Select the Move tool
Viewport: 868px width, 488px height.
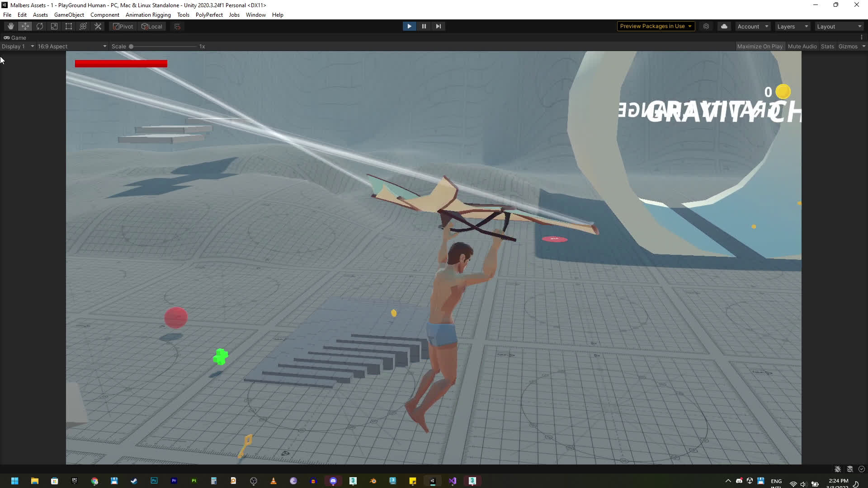pos(25,26)
